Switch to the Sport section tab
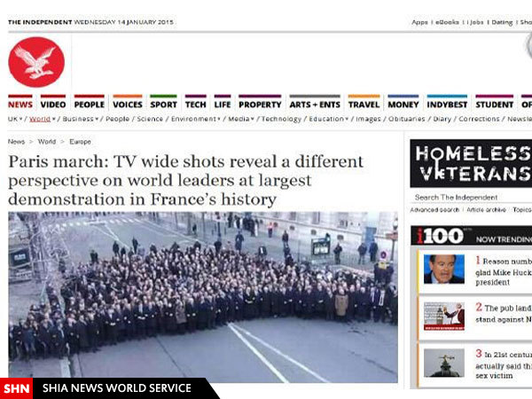 163,105
